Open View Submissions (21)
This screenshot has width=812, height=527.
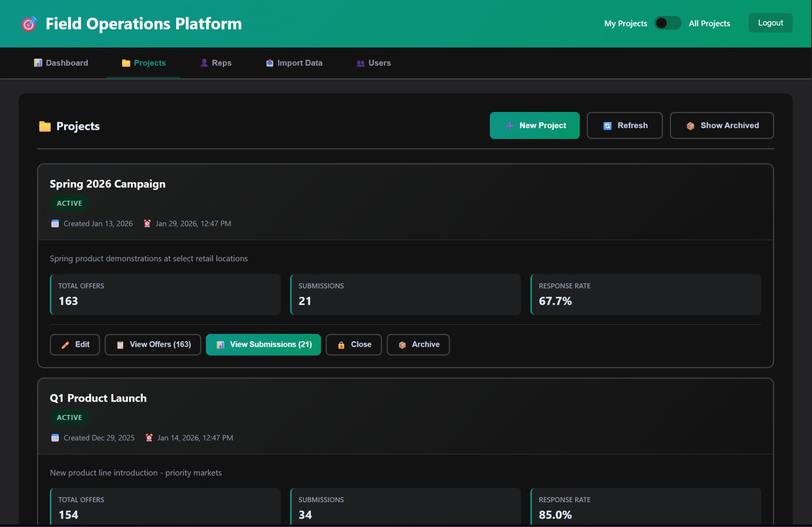(x=263, y=344)
